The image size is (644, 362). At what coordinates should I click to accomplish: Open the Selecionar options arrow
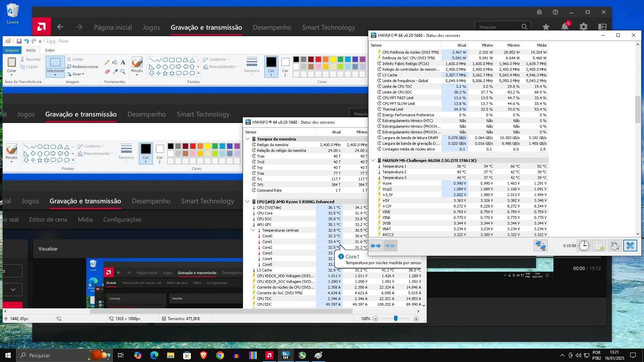(55, 75)
